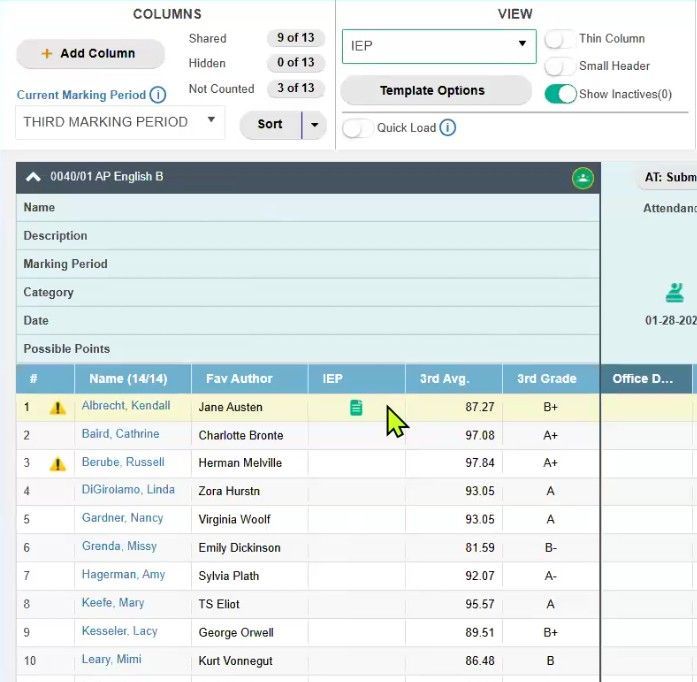Click 81.59 average cell

[x=454, y=548]
